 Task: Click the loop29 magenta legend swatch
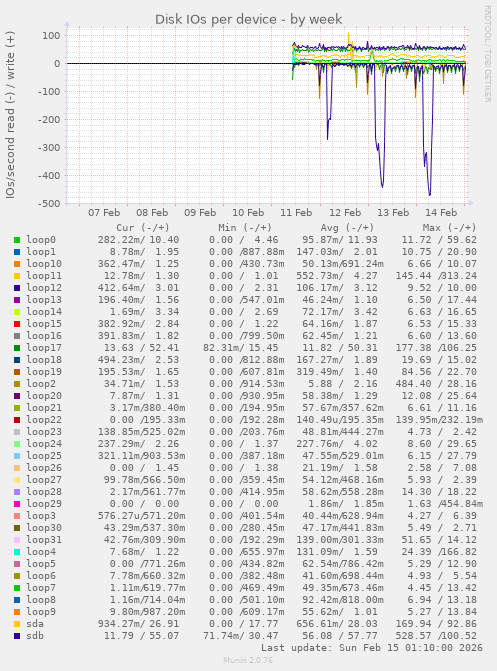[17, 504]
